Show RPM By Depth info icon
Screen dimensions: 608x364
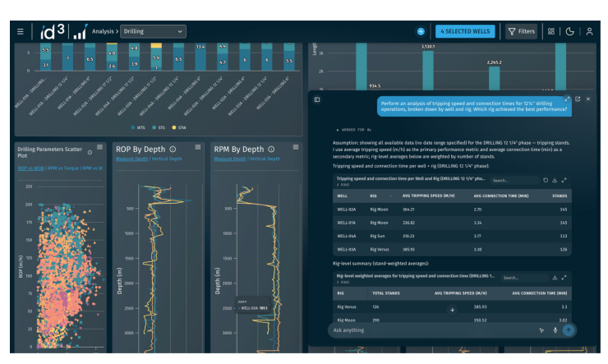(271, 150)
